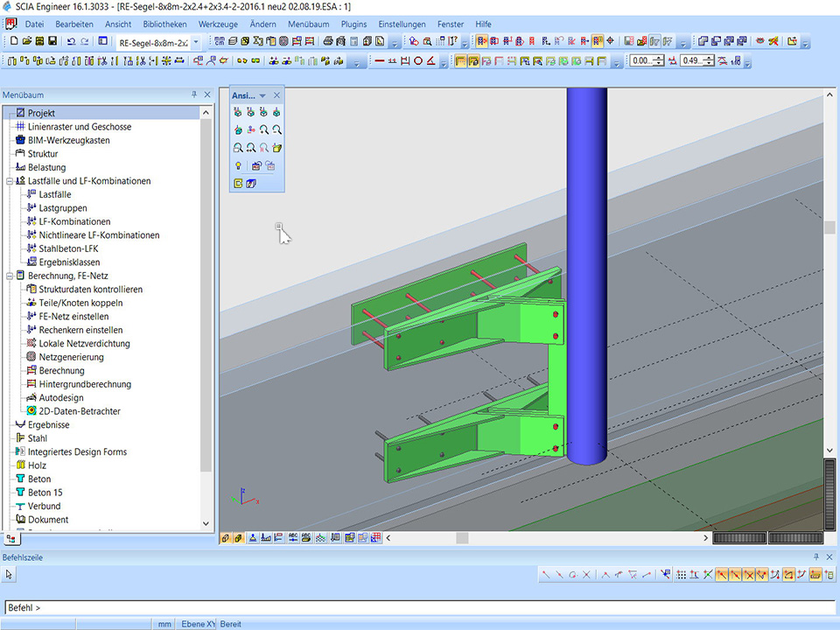Click the lightbulb icon in Ansicht palette
The width and height of the screenshot is (840, 630).
(237, 165)
